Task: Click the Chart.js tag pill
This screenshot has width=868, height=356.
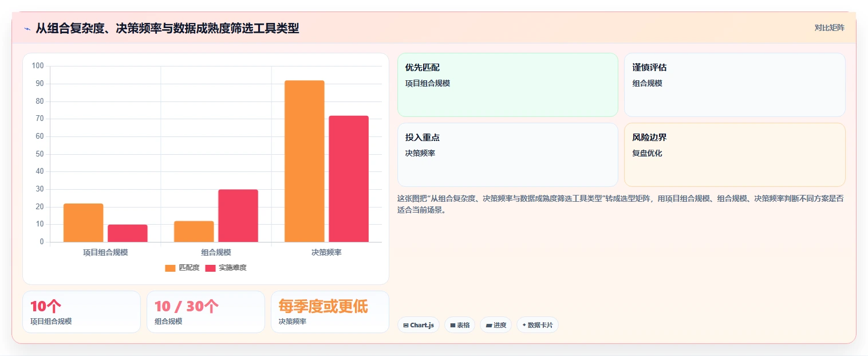Action: 419,325
